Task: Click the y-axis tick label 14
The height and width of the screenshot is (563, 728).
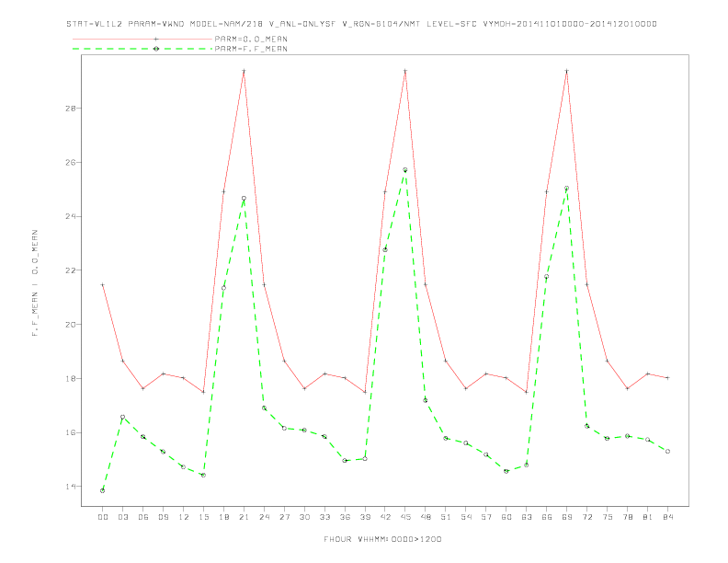Action: pos(71,487)
